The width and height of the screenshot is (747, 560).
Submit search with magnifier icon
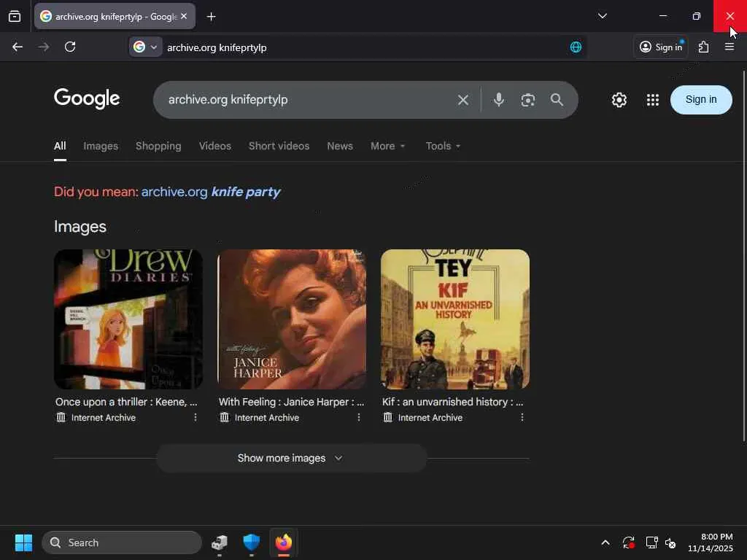(x=557, y=99)
